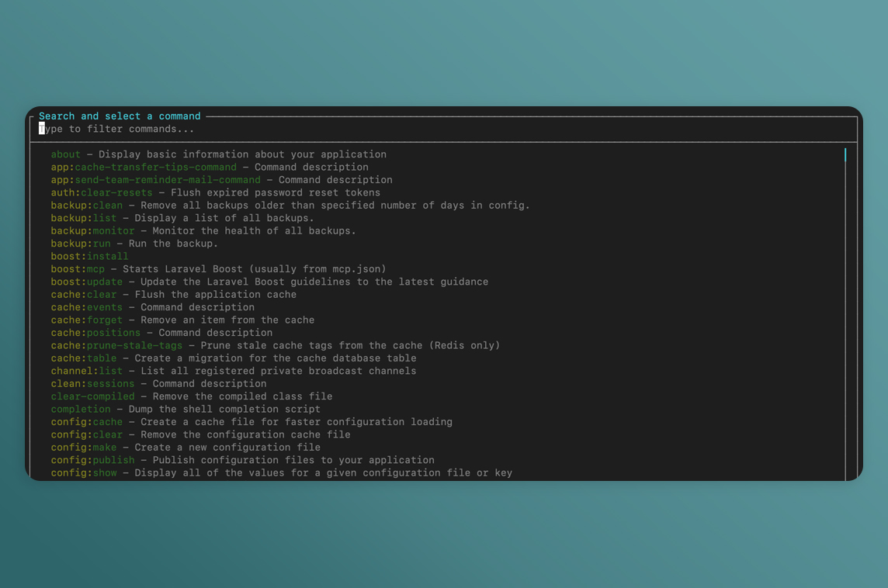Choose the backup:list command
Viewport: 888px width, 588px height.
tap(84, 218)
